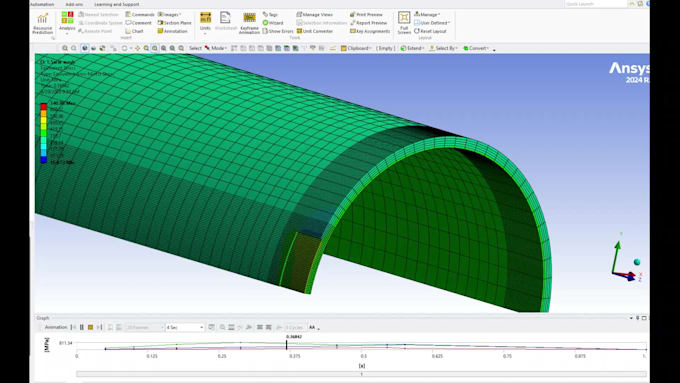Click the [ Empty ] clipboard indicator
This screenshot has width=680, height=383.
(x=385, y=48)
